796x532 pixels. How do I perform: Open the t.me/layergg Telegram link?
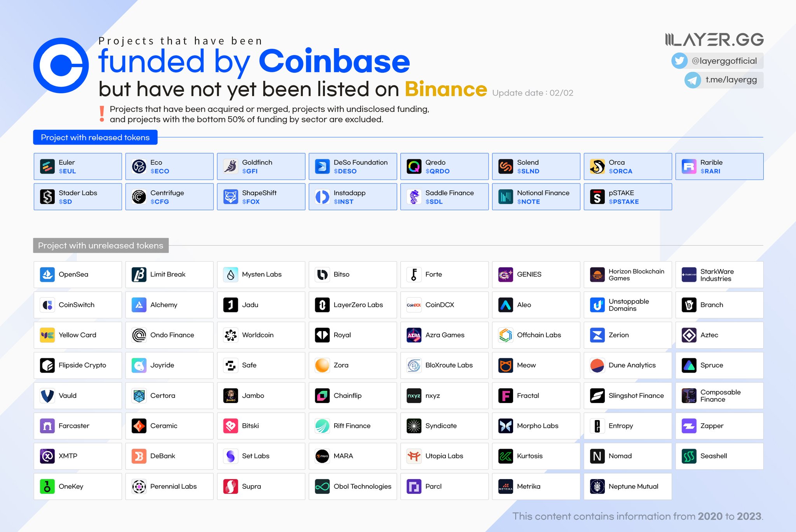(731, 80)
